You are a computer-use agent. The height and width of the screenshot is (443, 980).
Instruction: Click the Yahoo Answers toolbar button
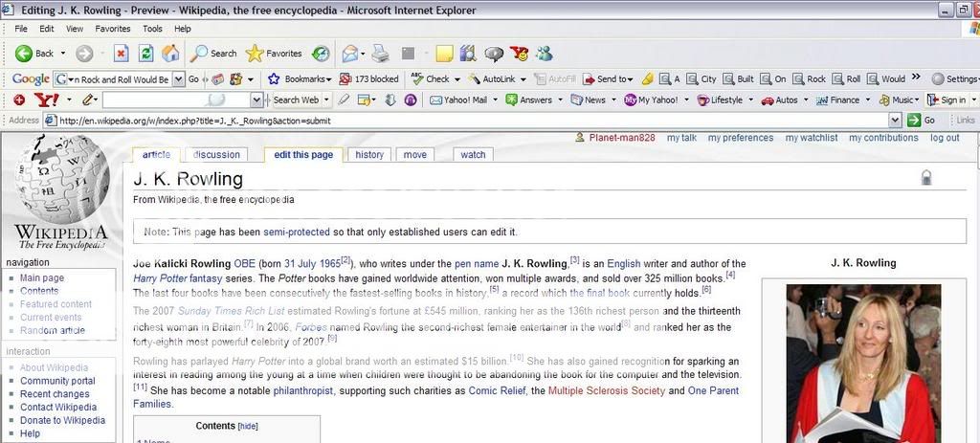(528, 100)
